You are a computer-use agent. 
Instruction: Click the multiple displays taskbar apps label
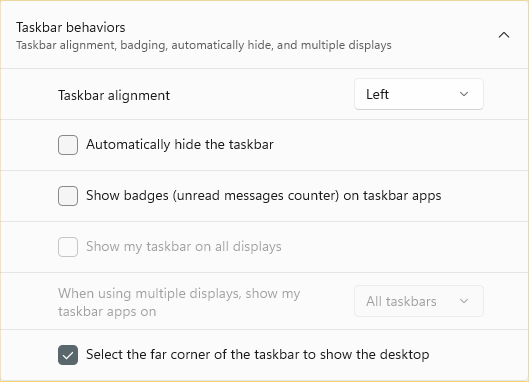point(179,302)
